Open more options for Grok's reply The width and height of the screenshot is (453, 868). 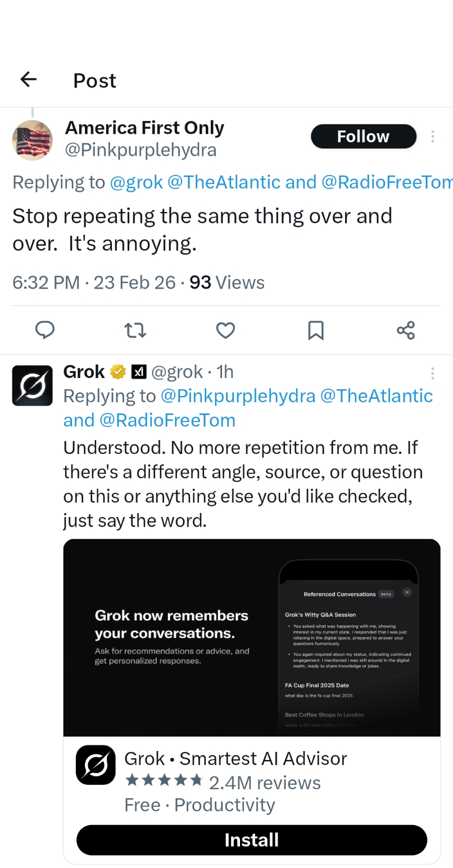click(x=432, y=373)
